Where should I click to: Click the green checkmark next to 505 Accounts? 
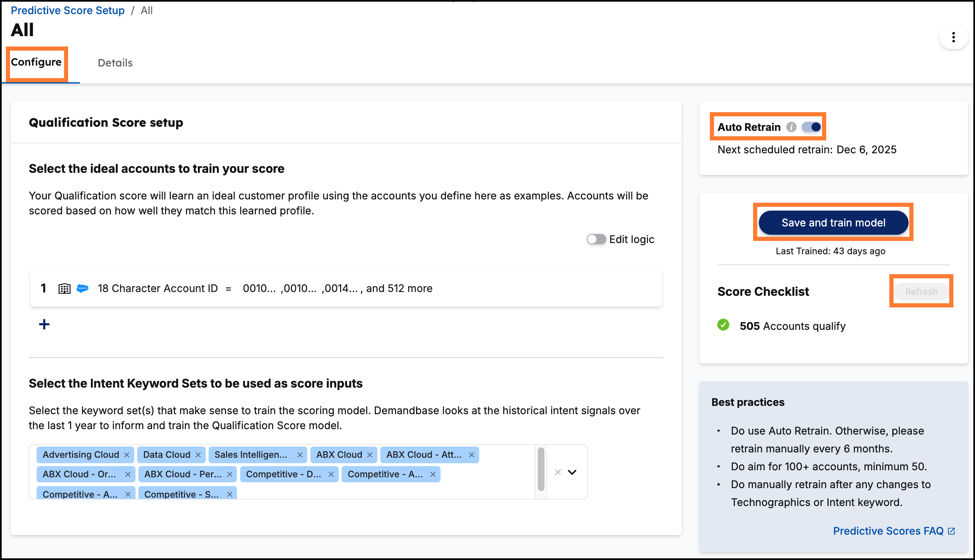723,325
